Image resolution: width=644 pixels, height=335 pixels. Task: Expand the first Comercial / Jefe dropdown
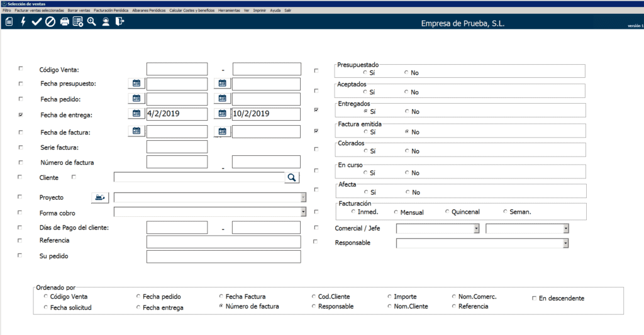coord(477,229)
